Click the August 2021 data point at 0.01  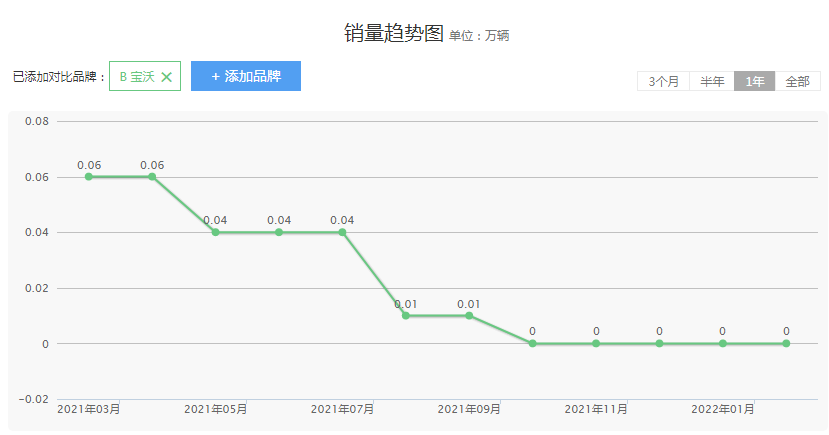tap(406, 316)
